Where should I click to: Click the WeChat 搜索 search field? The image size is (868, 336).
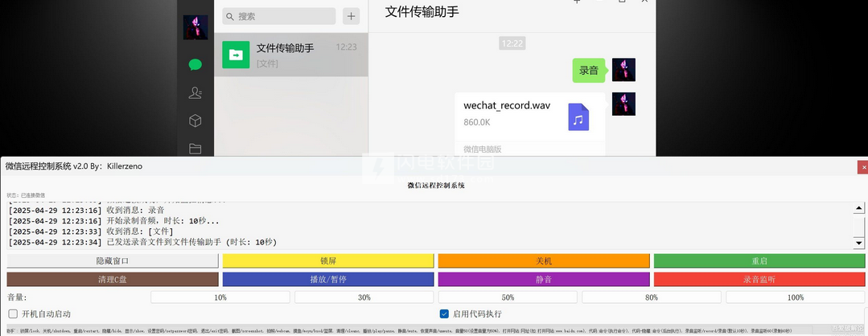click(x=279, y=16)
